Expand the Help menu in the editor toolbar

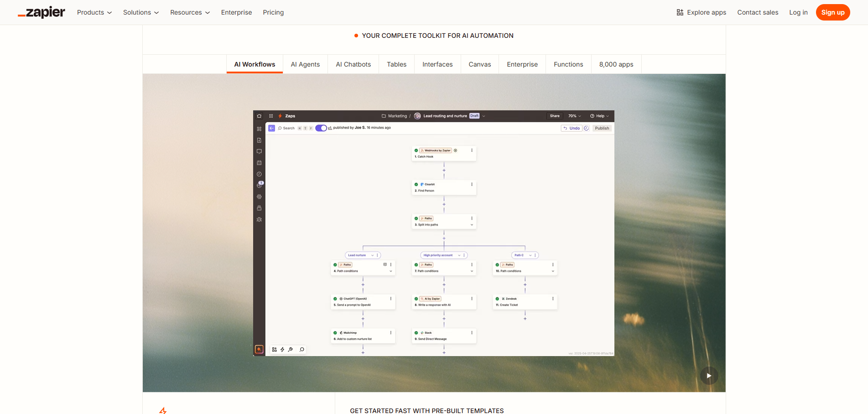[599, 116]
